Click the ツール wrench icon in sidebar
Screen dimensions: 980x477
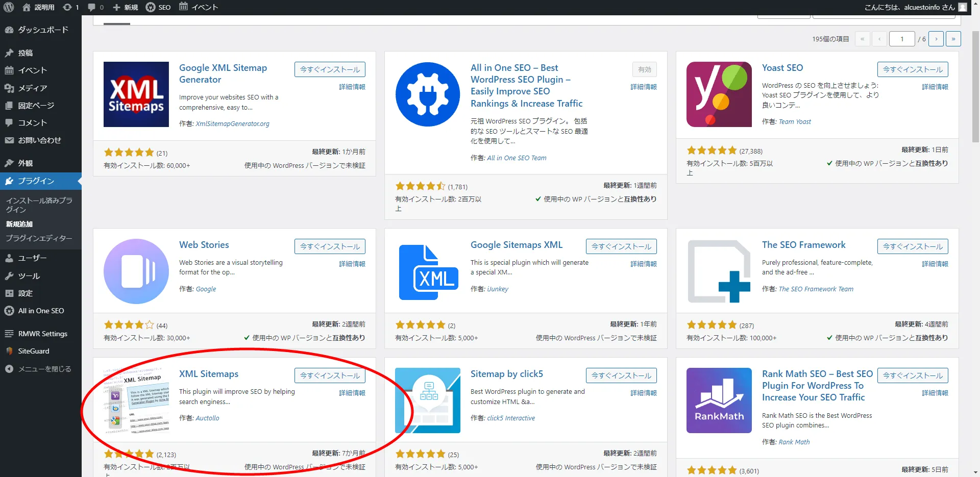point(9,276)
